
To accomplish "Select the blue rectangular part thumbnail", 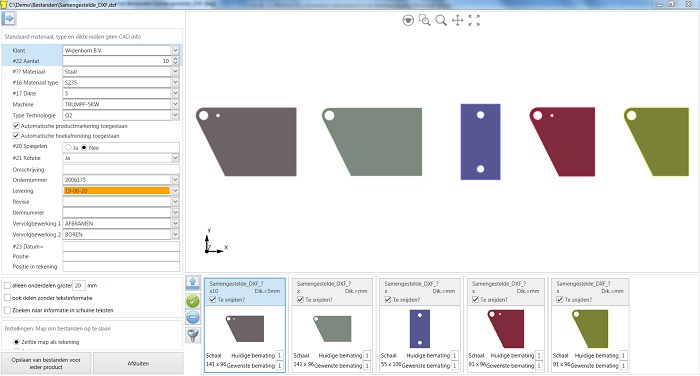I will pyautogui.click(x=420, y=329).
